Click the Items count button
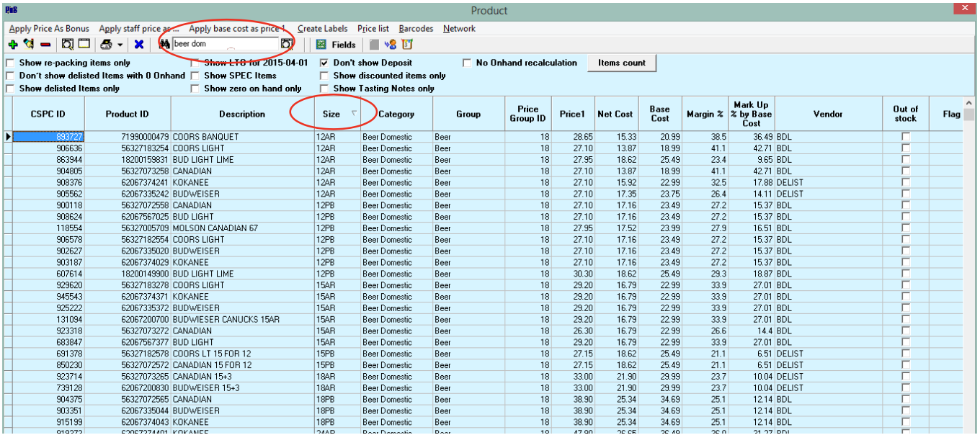The width and height of the screenshot is (980, 435). [622, 63]
